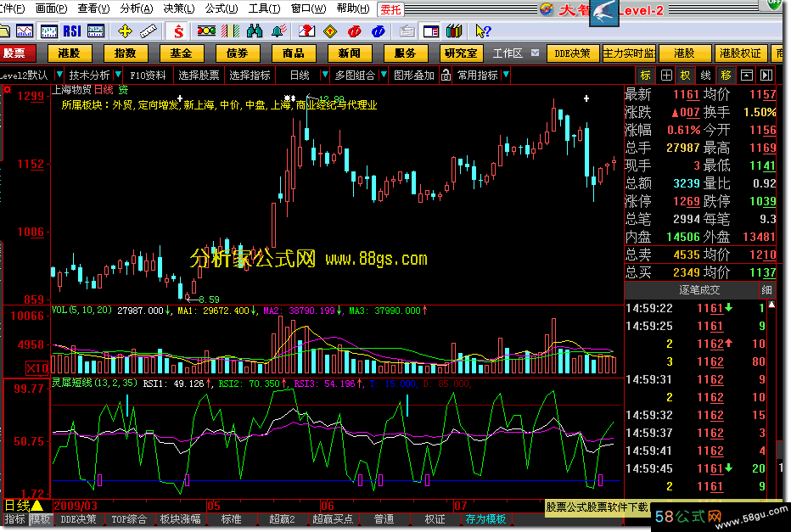Switch to the 超赢买点 bottom tab

pos(333,519)
